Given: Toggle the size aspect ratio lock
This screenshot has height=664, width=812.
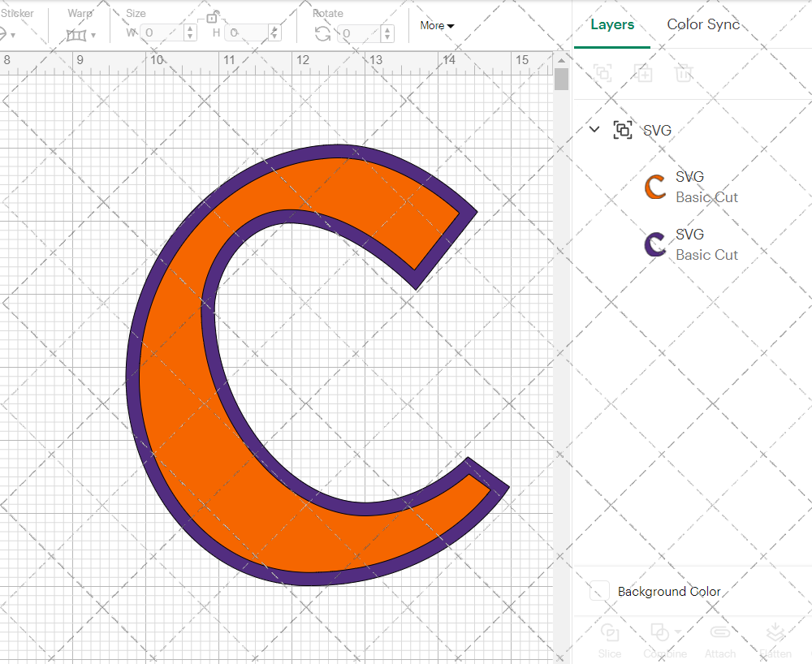Looking at the screenshot, I should 213,16.
